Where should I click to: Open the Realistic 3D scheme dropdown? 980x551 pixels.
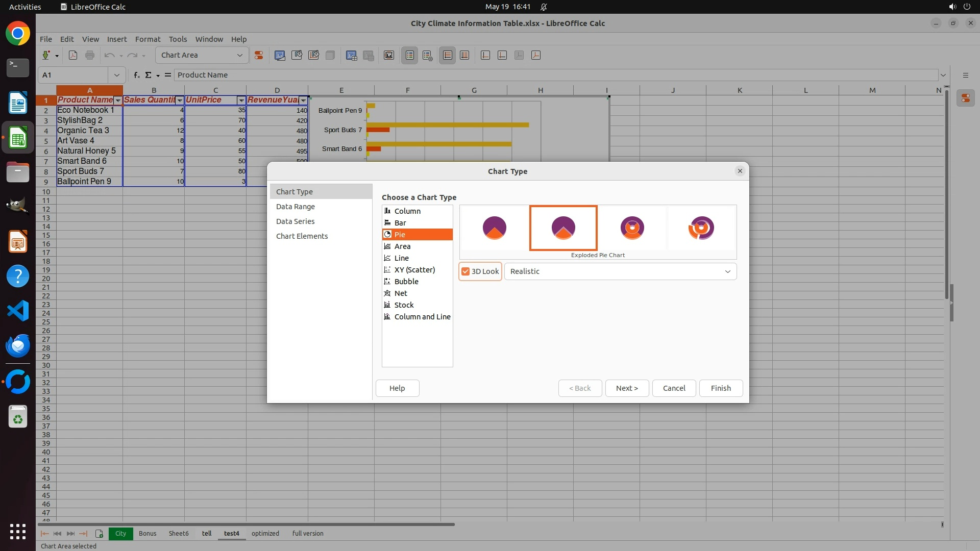click(x=727, y=271)
